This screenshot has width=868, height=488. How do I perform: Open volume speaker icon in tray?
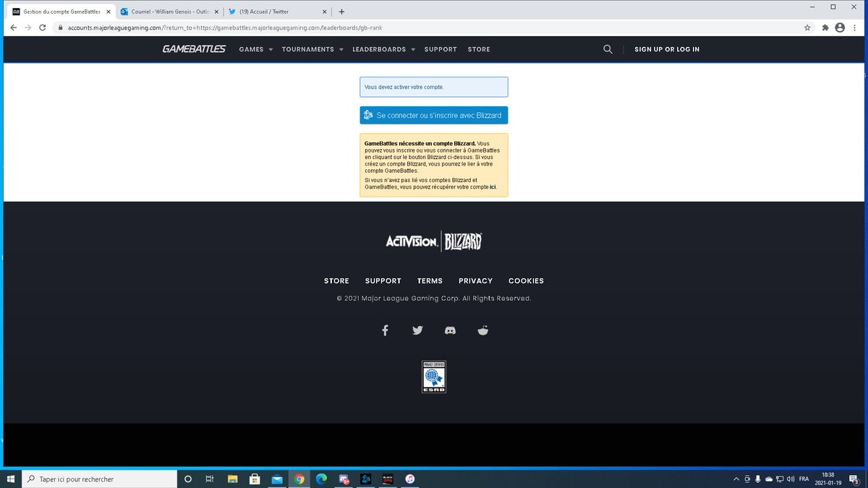(791, 479)
